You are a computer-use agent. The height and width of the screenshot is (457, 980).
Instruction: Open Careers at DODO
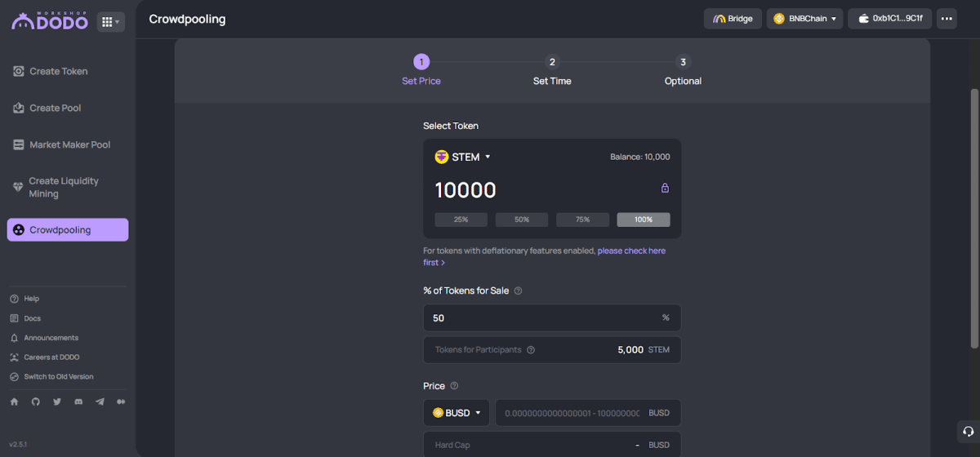click(x=45, y=357)
